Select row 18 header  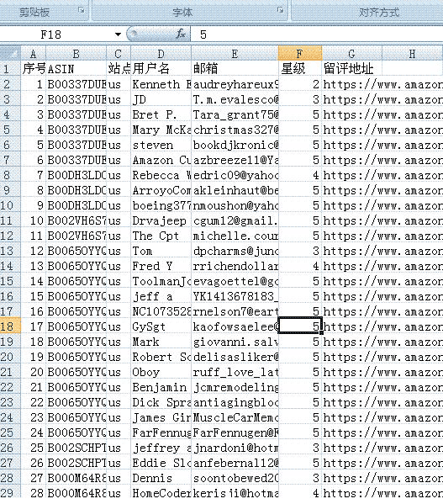click(x=10, y=326)
